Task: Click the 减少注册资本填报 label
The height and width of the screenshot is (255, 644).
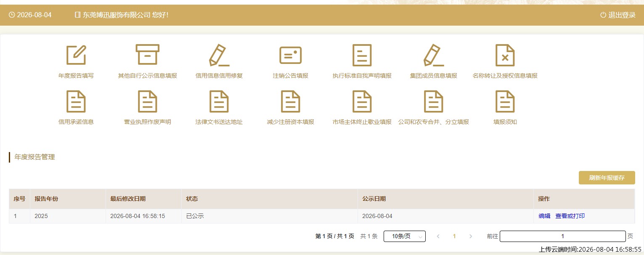Action: 291,122
